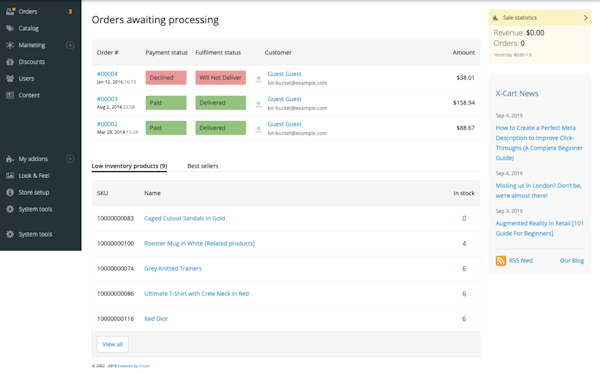Click the Sale statistics chart icon

click(x=496, y=18)
